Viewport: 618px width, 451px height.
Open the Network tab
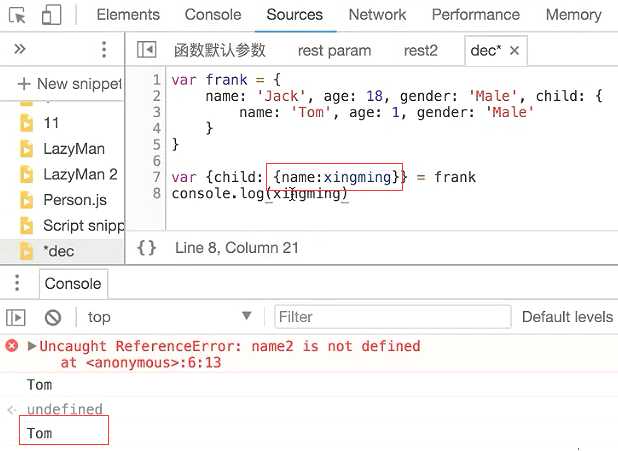coord(377,15)
